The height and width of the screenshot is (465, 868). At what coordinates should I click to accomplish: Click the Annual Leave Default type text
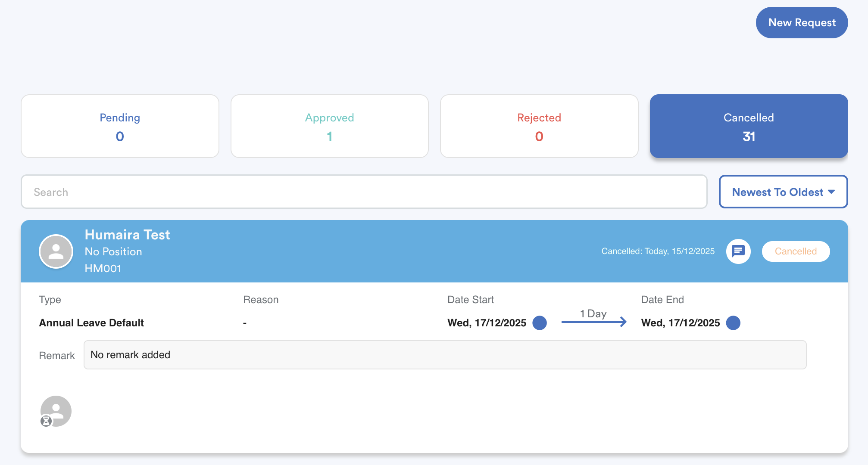pyautogui.click(x=91, y=323)
